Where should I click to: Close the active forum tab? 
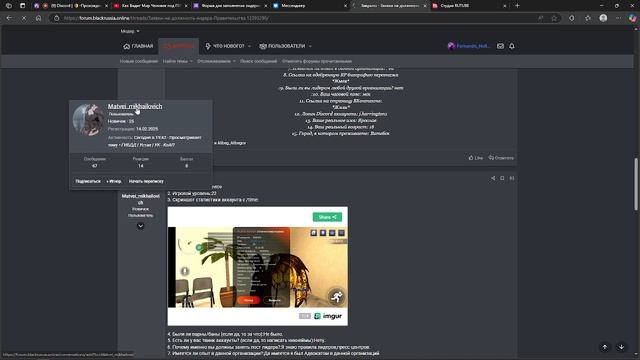424,6
